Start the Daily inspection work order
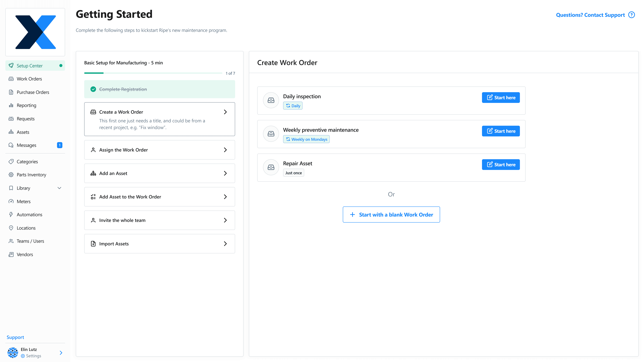The image size is (644, 362). tap(501, 97)
